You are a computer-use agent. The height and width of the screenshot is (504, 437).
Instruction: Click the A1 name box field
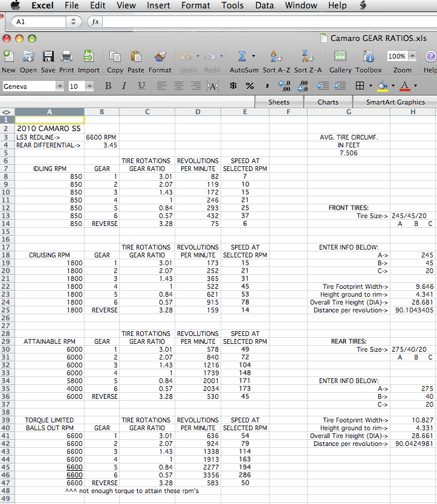coord(39,21)
